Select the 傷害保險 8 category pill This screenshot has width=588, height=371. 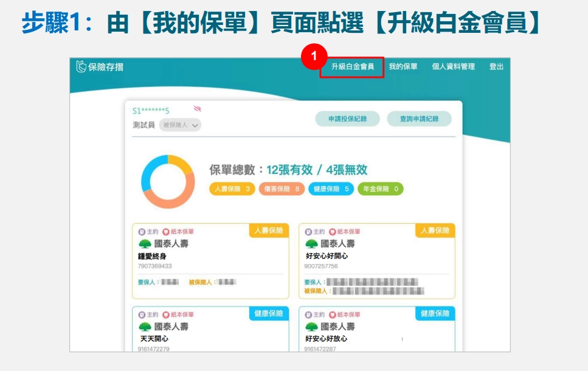tap(282, 189)
